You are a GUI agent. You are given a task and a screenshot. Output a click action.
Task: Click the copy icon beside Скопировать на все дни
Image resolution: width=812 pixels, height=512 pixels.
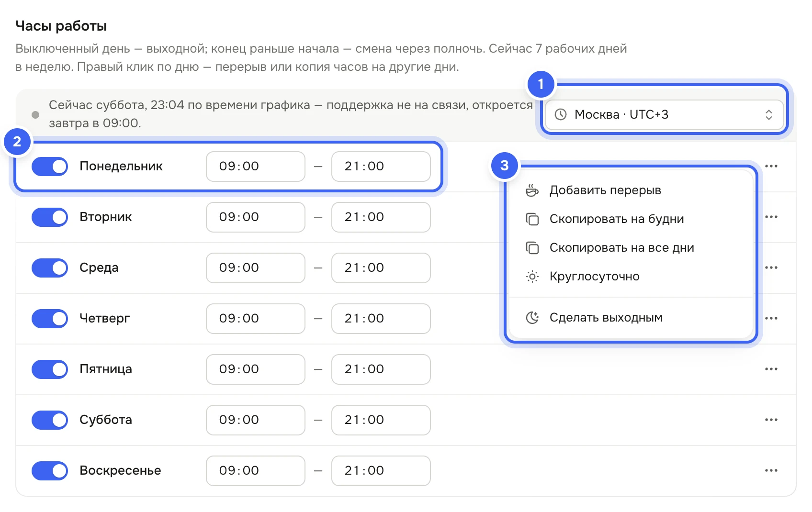coord(532,248)
